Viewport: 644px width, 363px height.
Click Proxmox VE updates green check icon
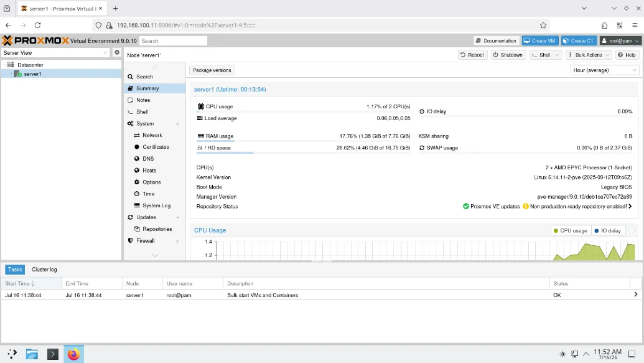click(x=466, y=206)
